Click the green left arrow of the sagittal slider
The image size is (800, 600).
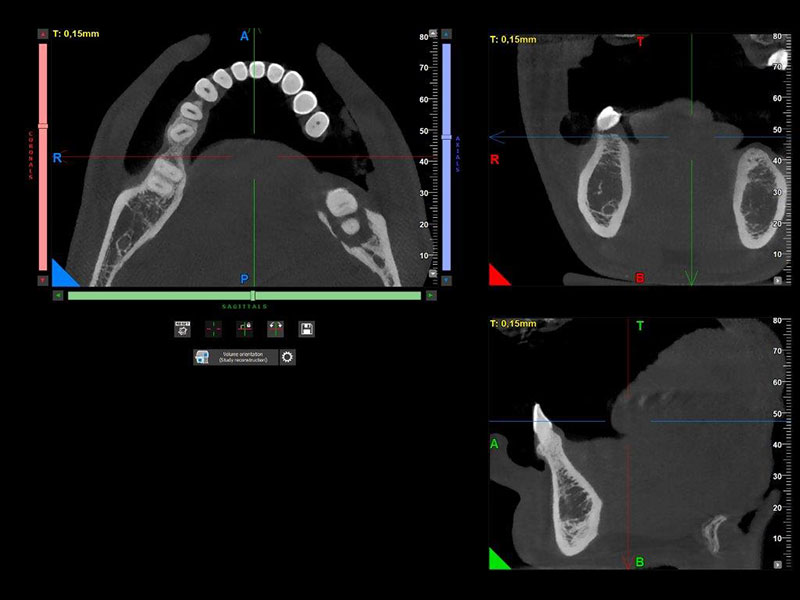(58, 295)
